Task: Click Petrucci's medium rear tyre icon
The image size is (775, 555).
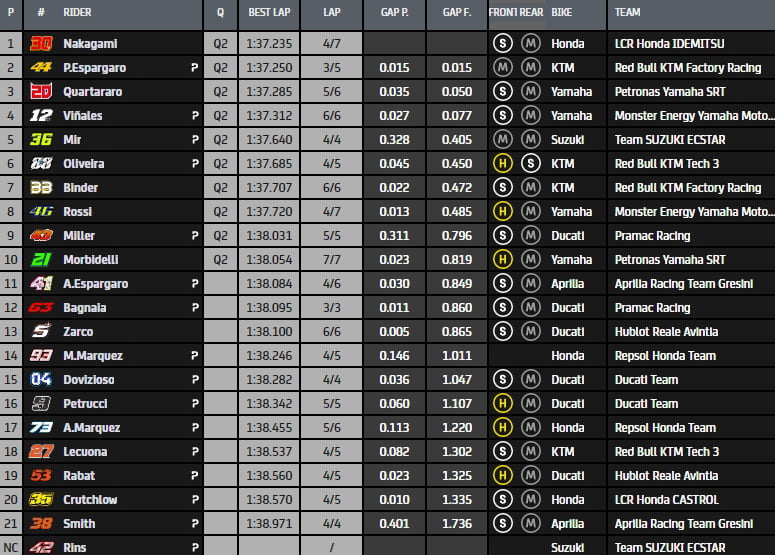Action: [531, 403]
